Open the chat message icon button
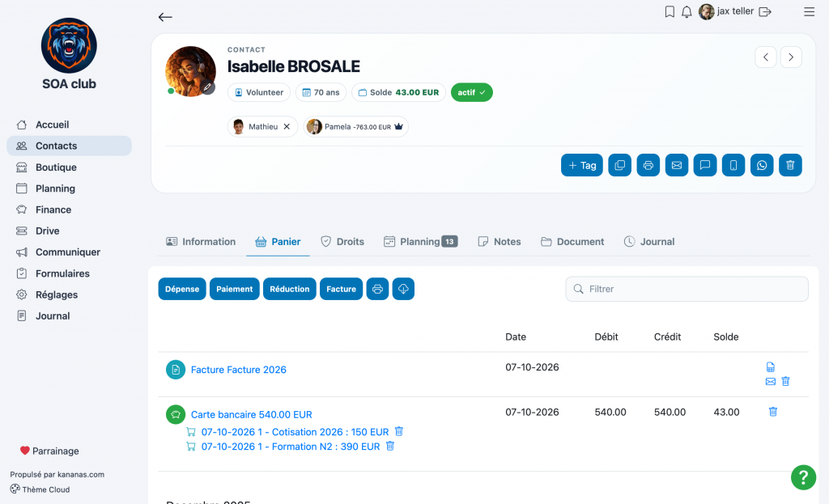The height and width of the screenshot is (504, 829). pyautogui.click(x=705, y=165)
